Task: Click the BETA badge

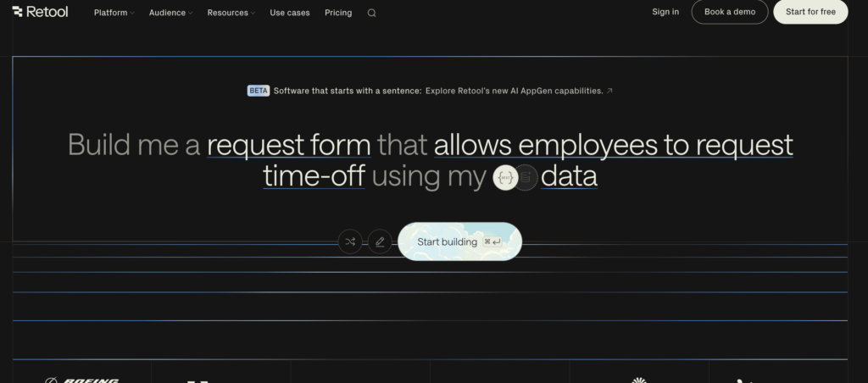Action: [258, 91]
